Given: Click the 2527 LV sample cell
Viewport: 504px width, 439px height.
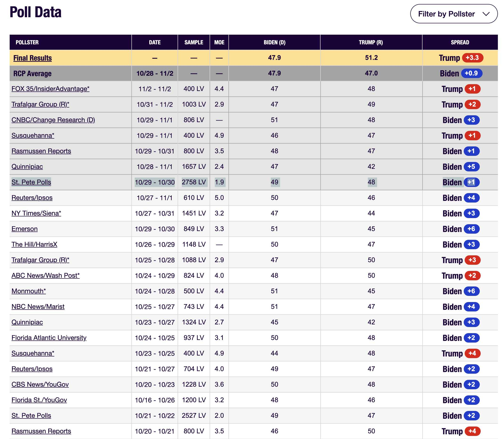Looking at the screenshot, I should pos(194,415).
